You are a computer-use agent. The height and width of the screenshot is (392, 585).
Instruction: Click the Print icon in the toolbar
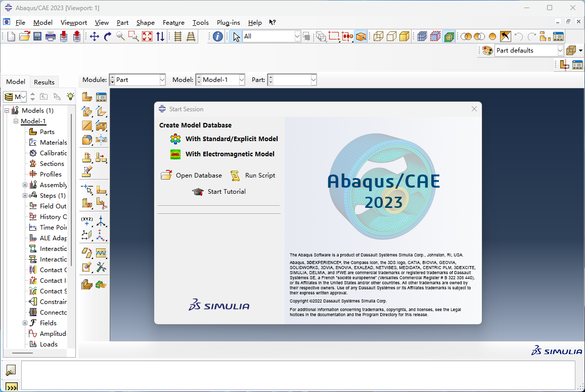tap(51, 36)
